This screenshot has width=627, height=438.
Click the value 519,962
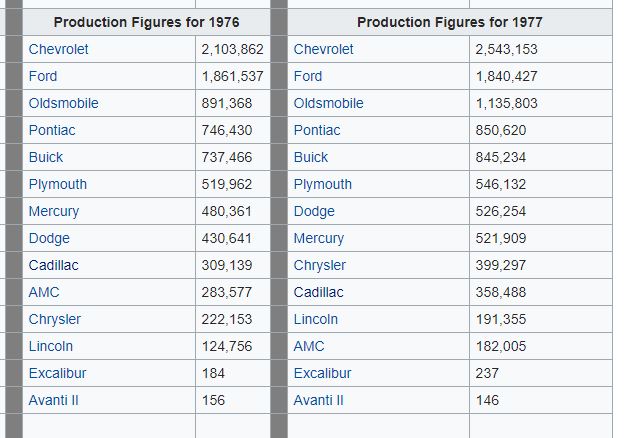(x=227, y=184)
